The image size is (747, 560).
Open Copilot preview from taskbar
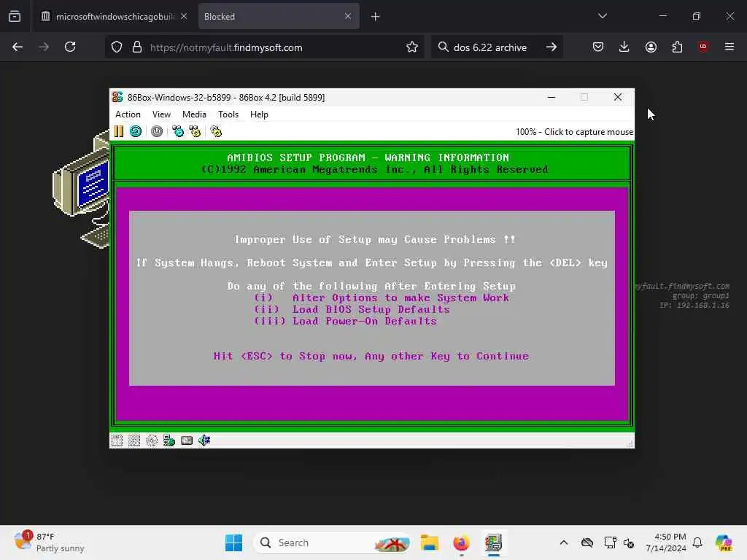click(723, 542)
